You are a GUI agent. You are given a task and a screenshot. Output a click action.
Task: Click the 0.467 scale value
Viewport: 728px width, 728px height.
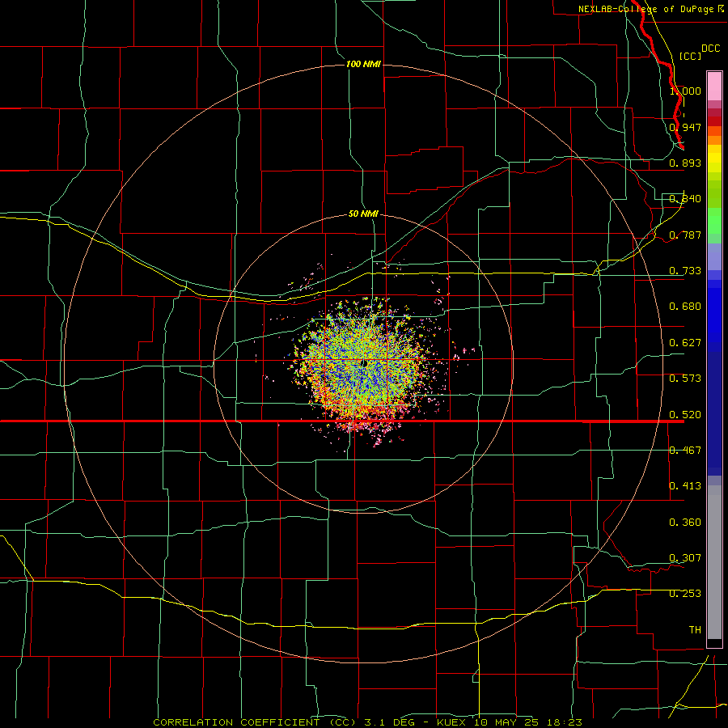click(685, 451)
